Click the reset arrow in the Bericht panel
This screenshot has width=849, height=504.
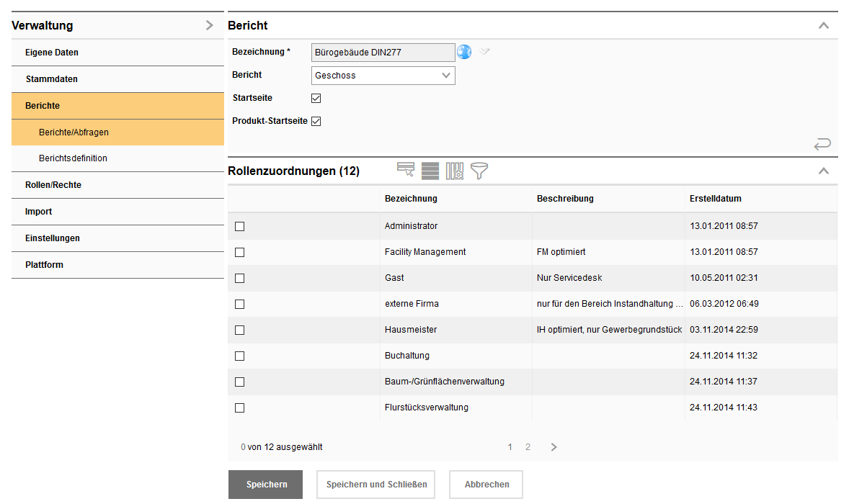point(822,144)
